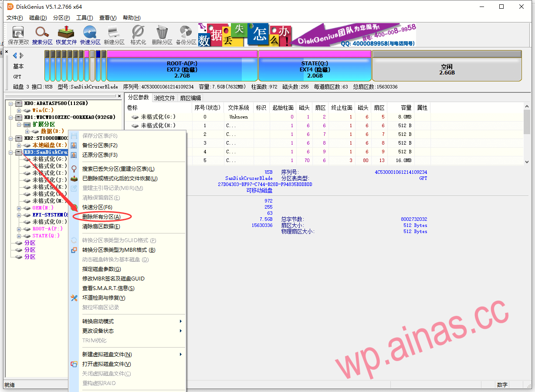Expand the ROOT-A(P:) tree node
Viewport: 535px width, 392px height.
tap(19, 229)
